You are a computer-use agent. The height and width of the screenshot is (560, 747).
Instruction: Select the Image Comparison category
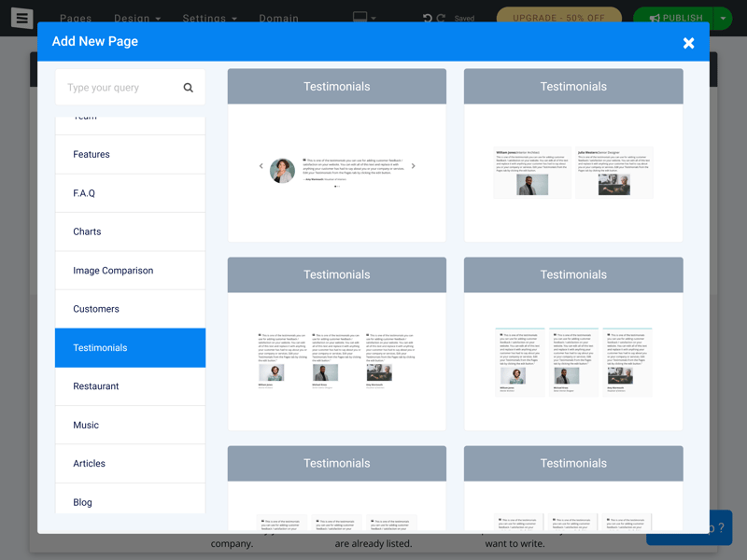(x=130, y=271)
